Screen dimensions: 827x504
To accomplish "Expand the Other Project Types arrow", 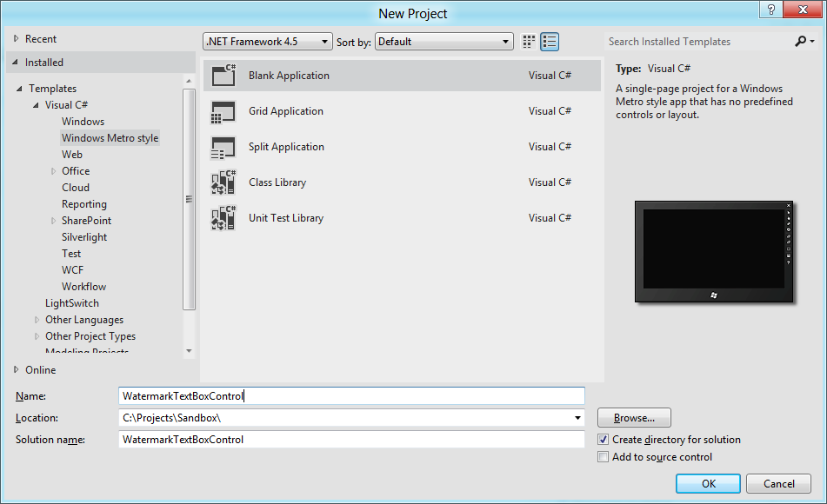I will pyautogui.click(x=37, y=336).
